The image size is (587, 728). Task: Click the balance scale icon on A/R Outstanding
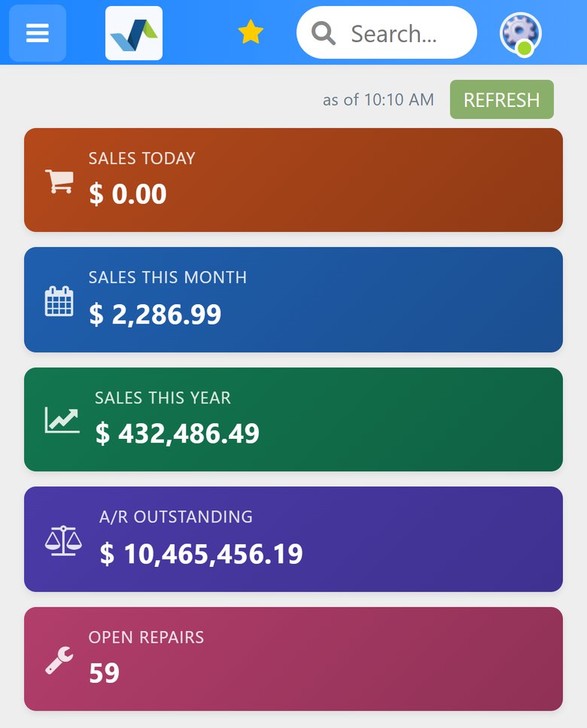63,541
